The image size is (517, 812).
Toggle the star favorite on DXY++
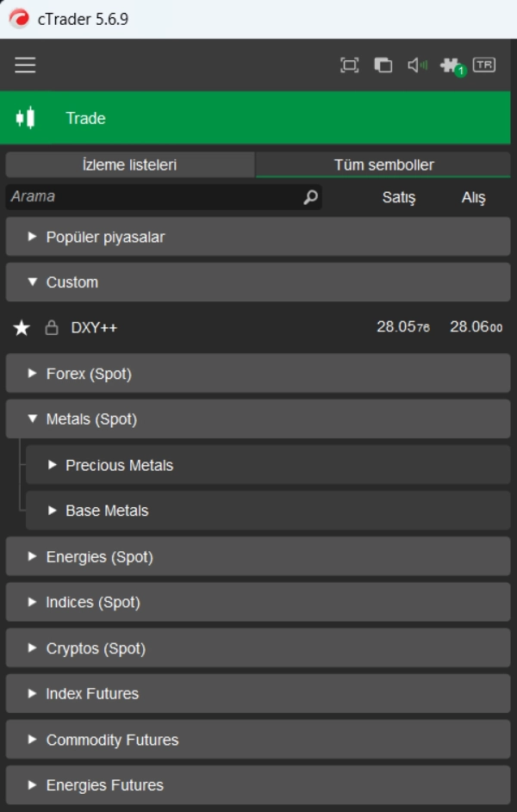tap(21, 327)
